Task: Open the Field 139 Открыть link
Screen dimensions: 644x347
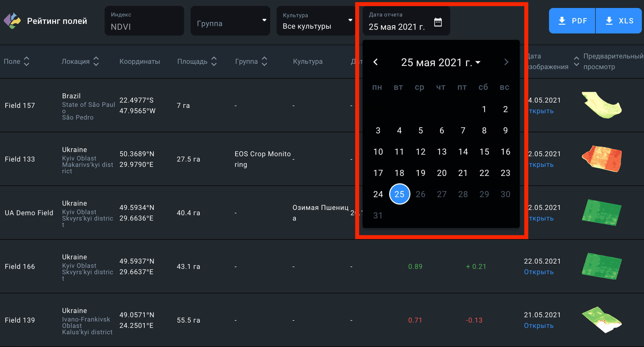Action: coord(539,326)
